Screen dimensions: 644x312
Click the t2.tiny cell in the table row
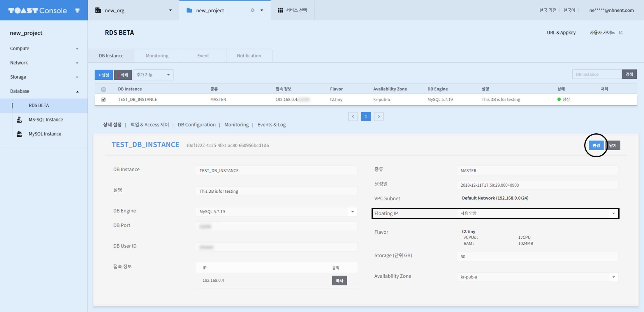click(336, 100)
